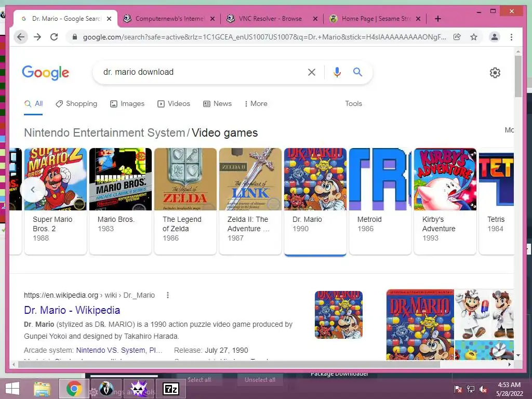The image size is (532, 399).
Task: Open the 7-Zip taskbar icon
Action: coord(171,389)
